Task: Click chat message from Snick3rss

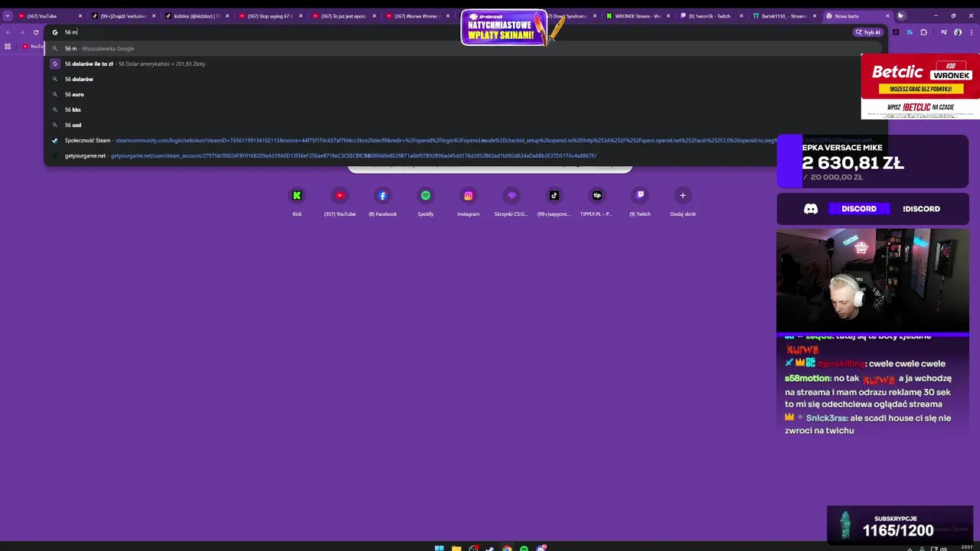Action: (x=868, y=424)
